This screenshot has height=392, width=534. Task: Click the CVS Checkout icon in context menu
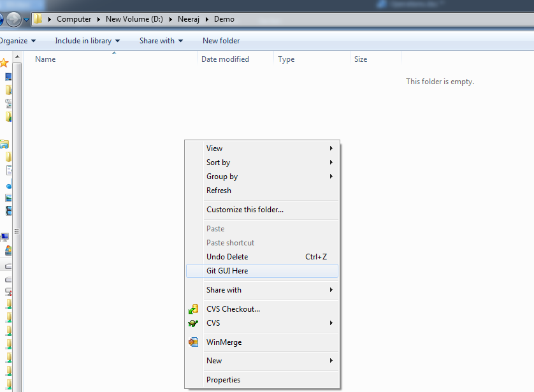click(x=192, y=309)
